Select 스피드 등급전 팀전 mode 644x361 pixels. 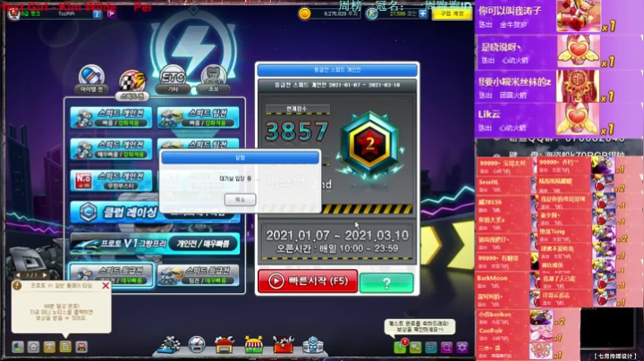pos(199,275)
